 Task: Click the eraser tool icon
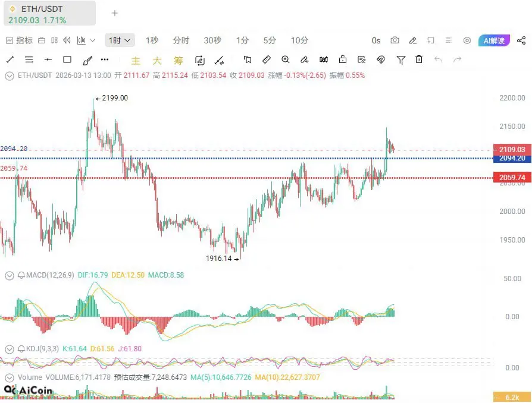tap(304, 60)
